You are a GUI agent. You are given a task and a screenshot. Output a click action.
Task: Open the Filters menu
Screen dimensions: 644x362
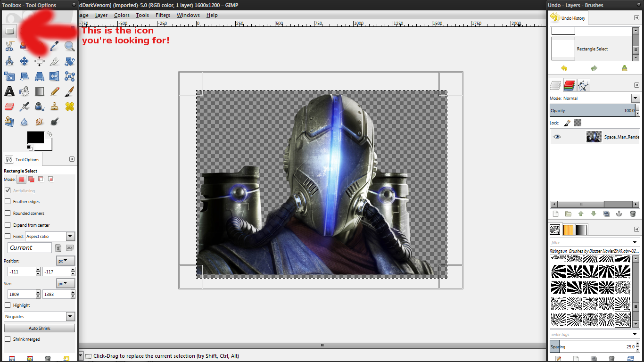(163, 15)
